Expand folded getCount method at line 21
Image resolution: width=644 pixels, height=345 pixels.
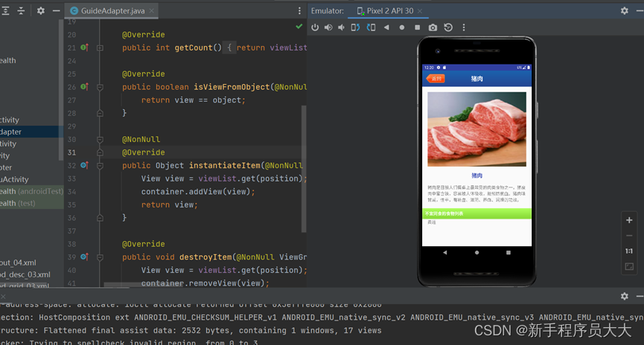point(100,48)
